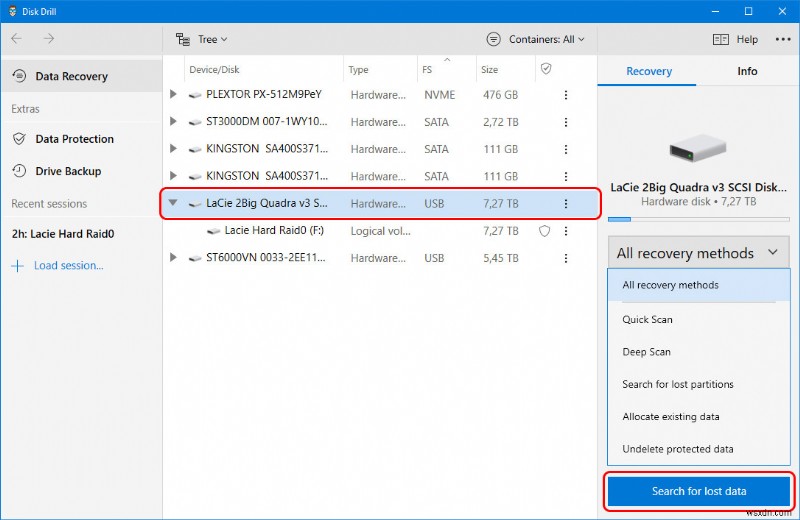Select Data Recovery in the sidebar
The width and height of the screenshot is (800, 520).
[82, 76]
